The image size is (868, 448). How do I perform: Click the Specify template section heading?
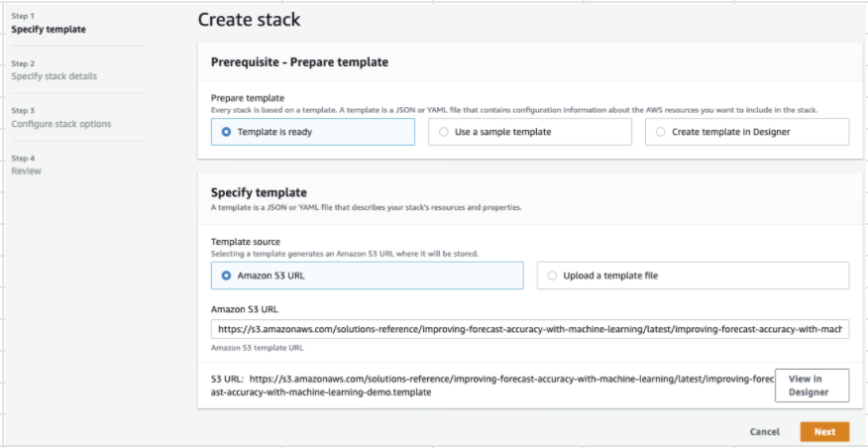[x=259, y=192]
